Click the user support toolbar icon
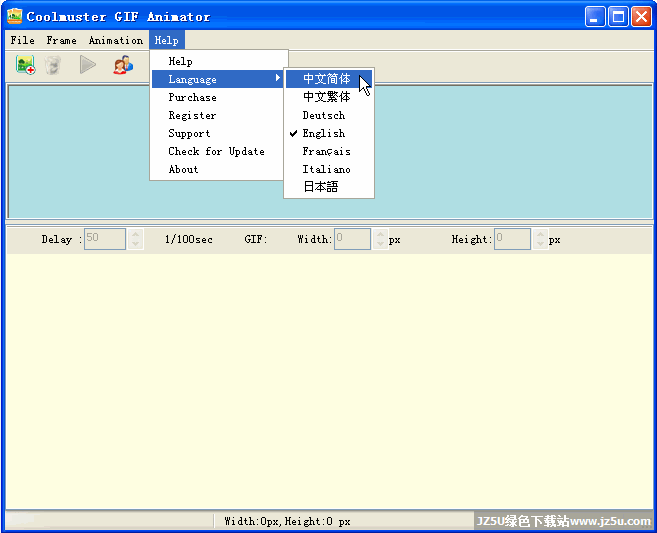The width and height of the screenshot is (657, 533). (x=123, y=65)
